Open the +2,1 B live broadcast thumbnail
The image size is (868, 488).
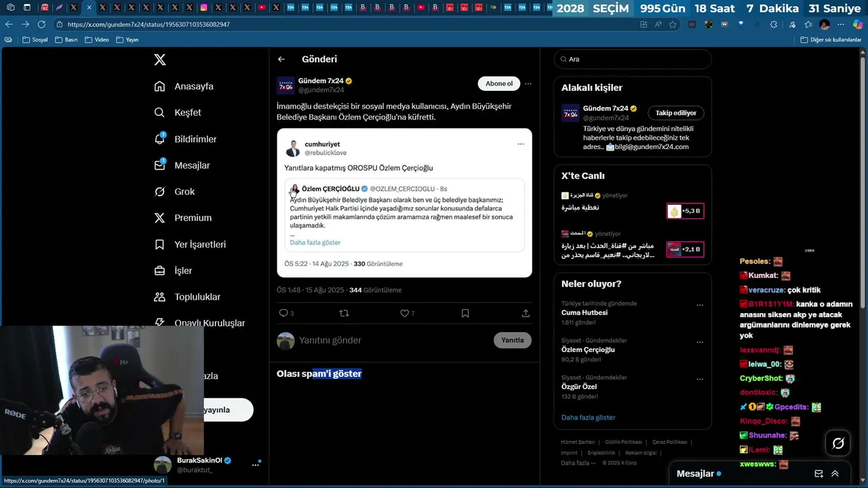point(685,249)
